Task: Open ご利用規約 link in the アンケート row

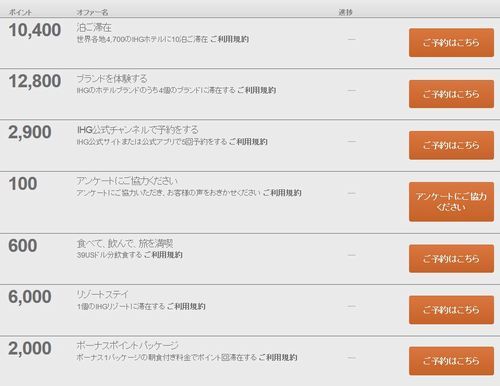Action: tap(282, 193)
